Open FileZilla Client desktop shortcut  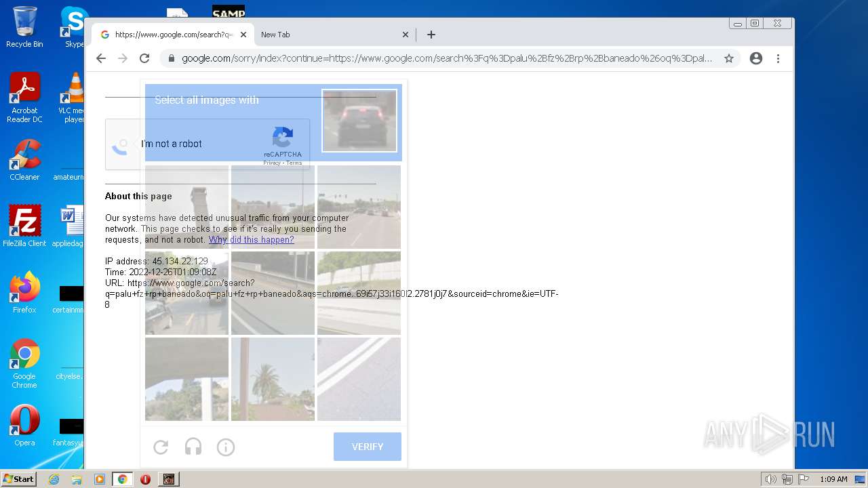[x=24, y=226]
